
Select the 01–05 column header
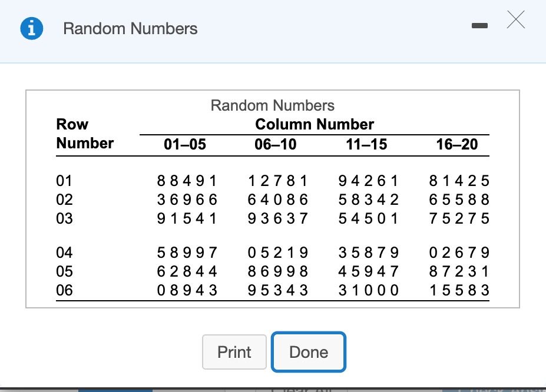point(184,144)
